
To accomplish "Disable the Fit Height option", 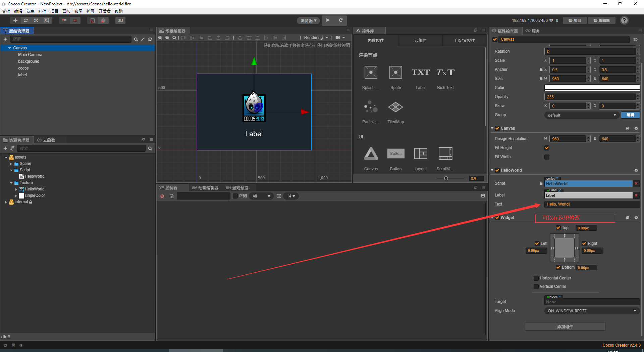I will (x=547, y=148).
